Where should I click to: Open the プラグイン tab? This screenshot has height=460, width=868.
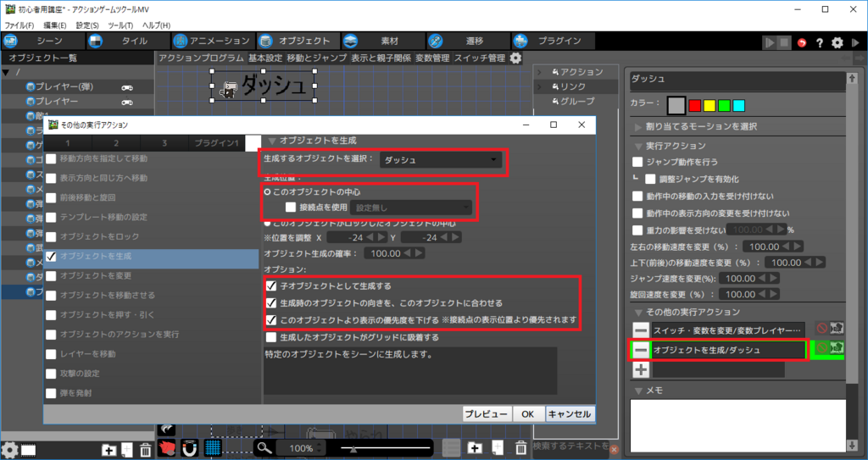pos(553,41)
